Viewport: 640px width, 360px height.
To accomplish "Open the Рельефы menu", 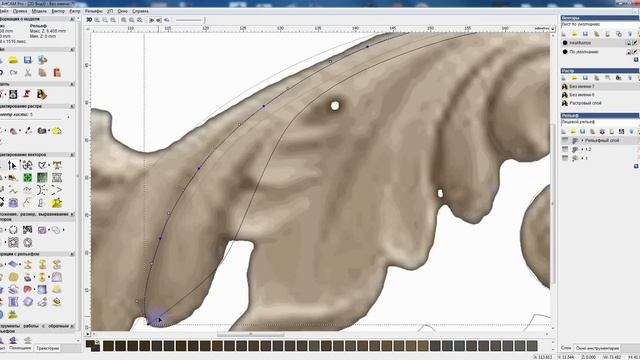I will [x=94, y=11].
